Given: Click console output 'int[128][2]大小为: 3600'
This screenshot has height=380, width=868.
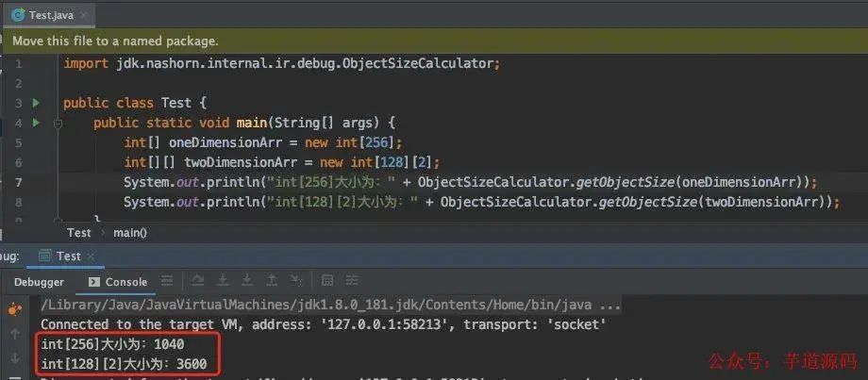Looking at the screenshot, I should tap(124, 363).
